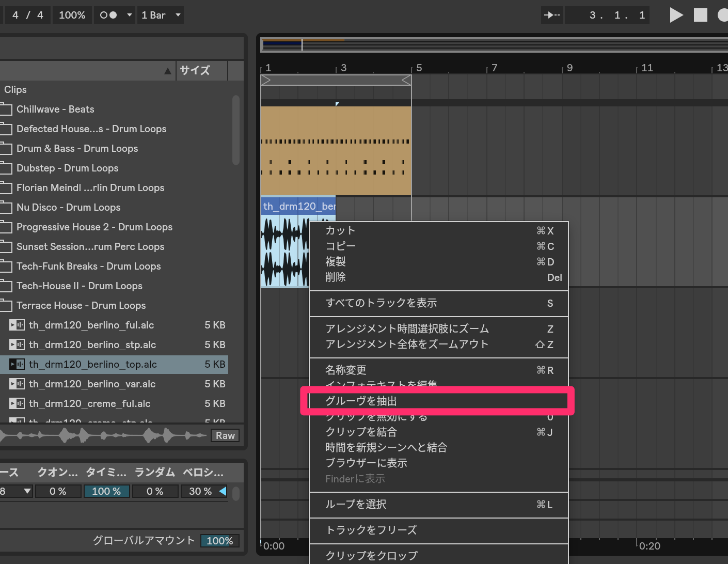The image size is (728, 564).
Task: Click the arrangement overview bar
Action: point(495,45)
